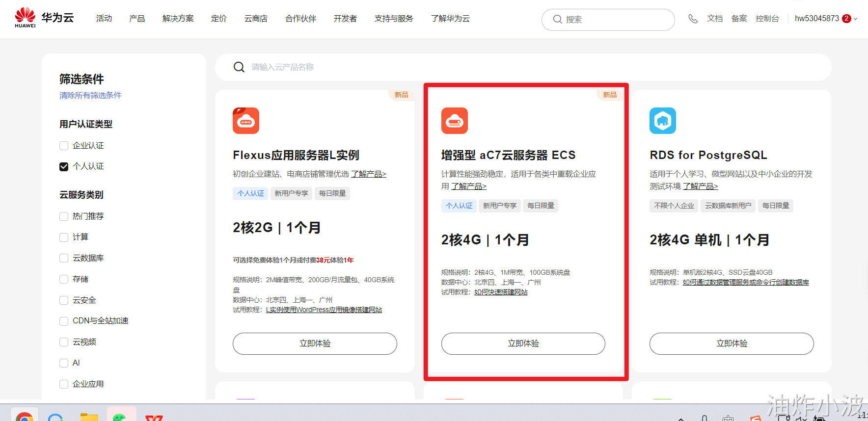This screenshot has height=421, width=868.
Task: Click 立即体验 on the aC7 ECS card
Action: 523,343
